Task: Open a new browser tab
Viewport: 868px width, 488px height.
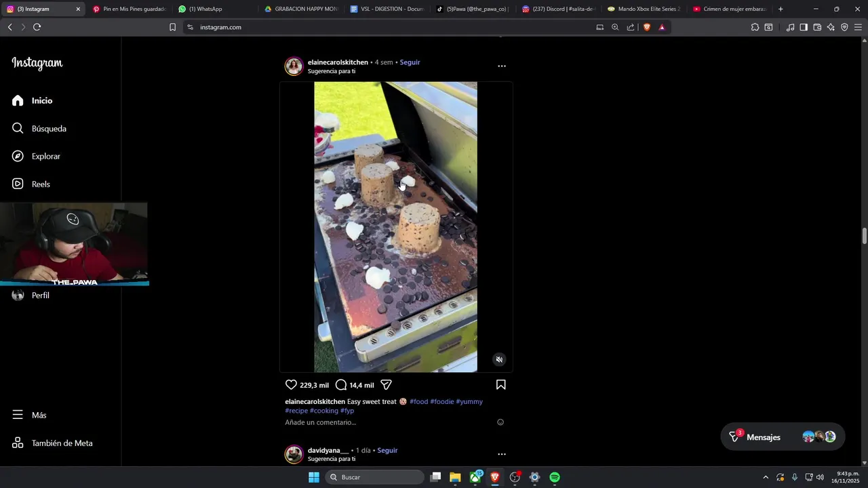Action: pyautogui.click(x=781, y=9)
